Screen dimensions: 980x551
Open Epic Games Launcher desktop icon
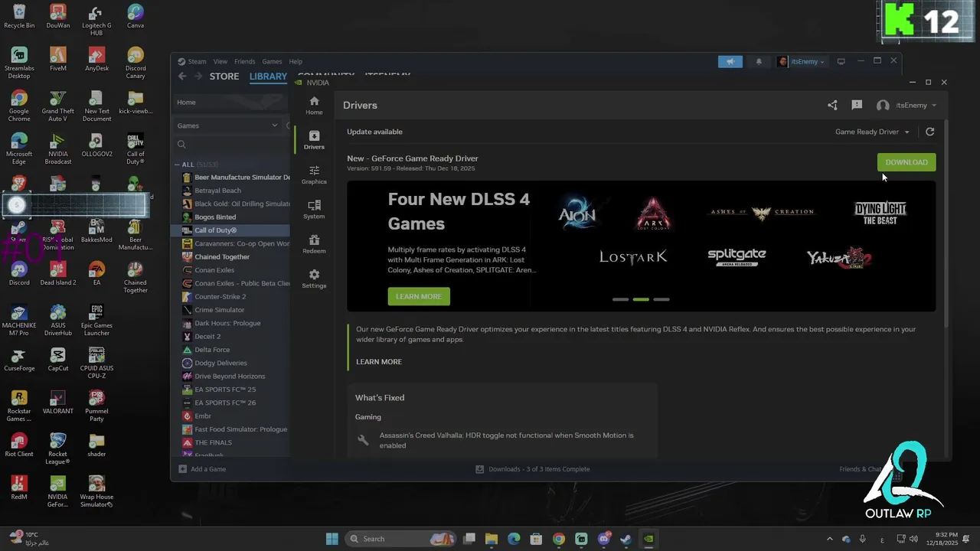(x=96, y=320)
